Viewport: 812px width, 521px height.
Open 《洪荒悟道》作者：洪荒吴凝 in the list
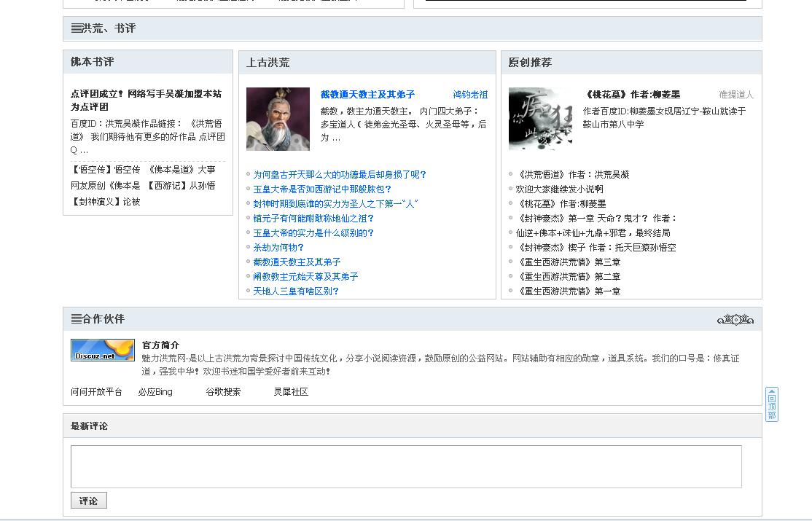click(x=572, y=175)
